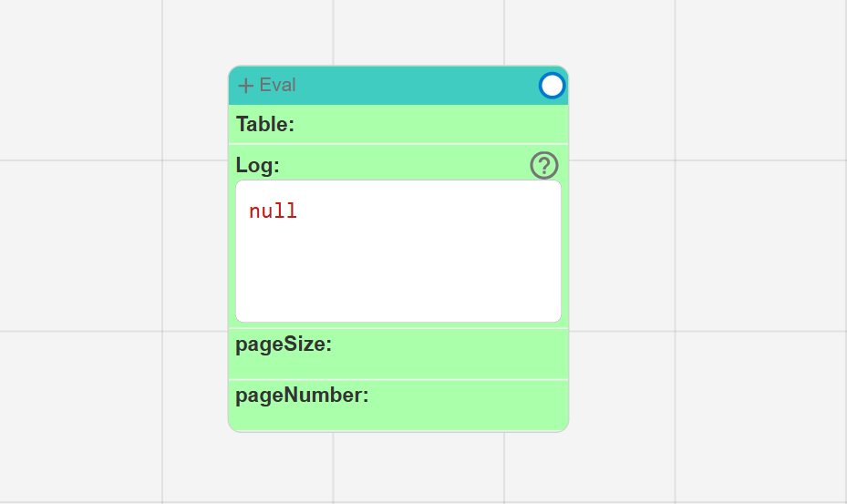Click the empty space right of Table:
This screenshot has height=504, width=847.
click(x=429, y=124)
